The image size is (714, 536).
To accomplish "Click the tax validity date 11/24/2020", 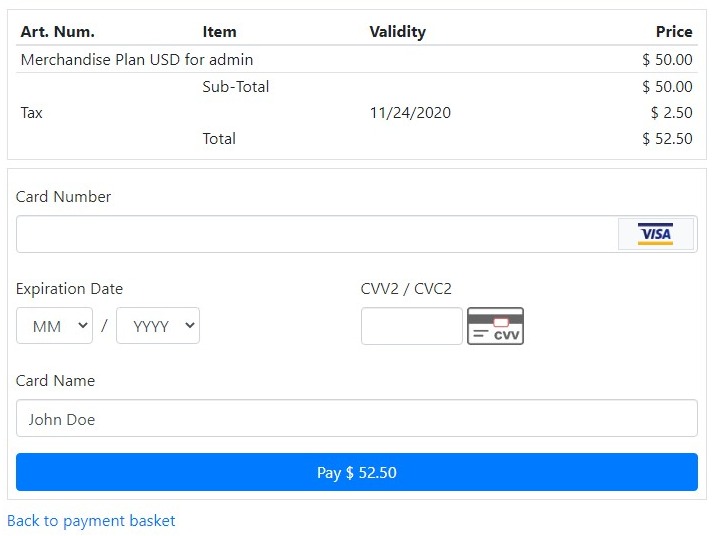I will (x=410, y=112).
